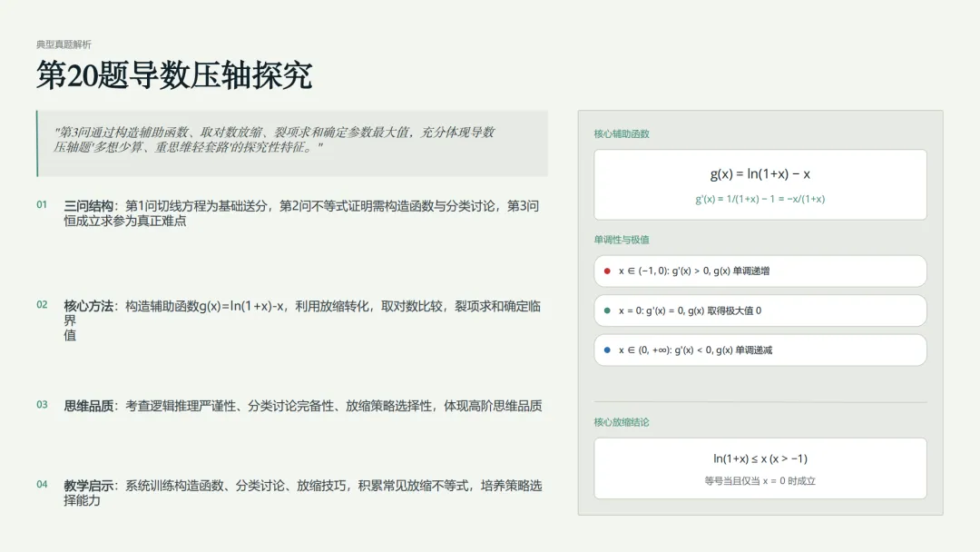Click the row text x ∈ (−1, 0) 单调递增
Image resolution: width=980 pixels, height=552 pixels.
pyautogui.click(x=694, y=271)
